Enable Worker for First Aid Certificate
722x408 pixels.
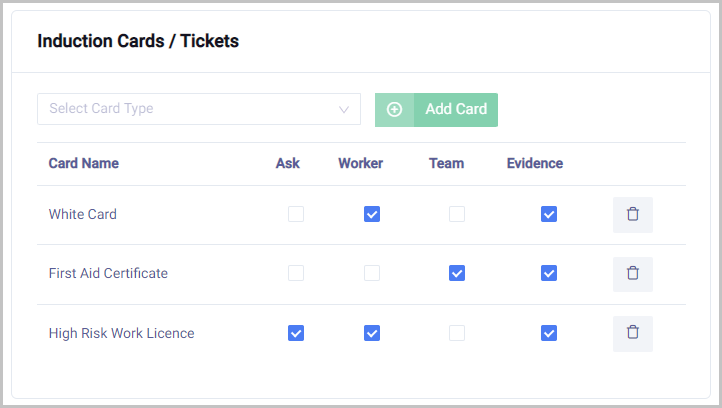372,273
